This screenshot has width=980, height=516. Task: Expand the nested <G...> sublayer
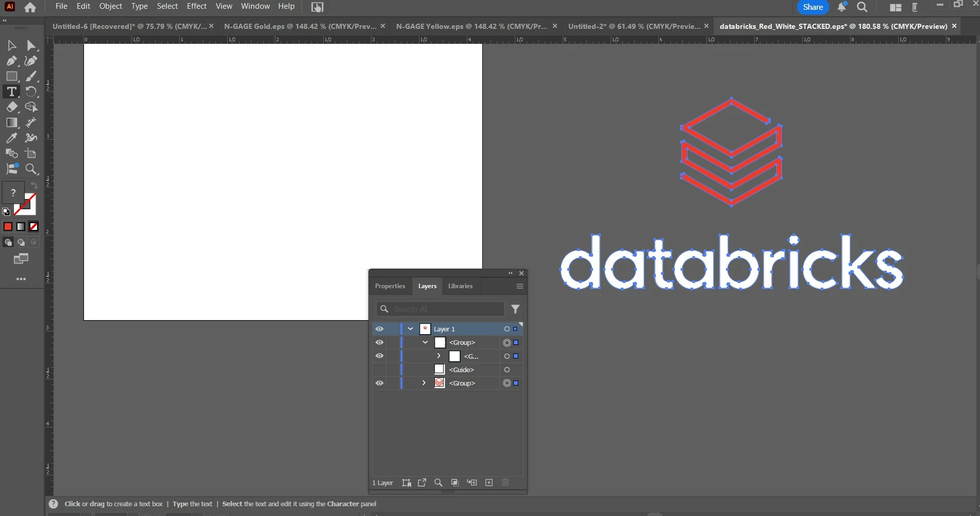pyautogui.click(x=438, y=356)
